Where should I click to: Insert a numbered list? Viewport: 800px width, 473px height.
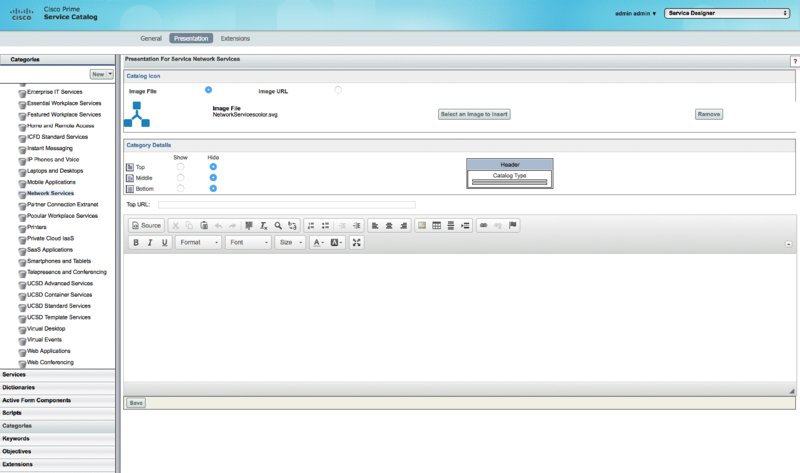pos(311,226)
